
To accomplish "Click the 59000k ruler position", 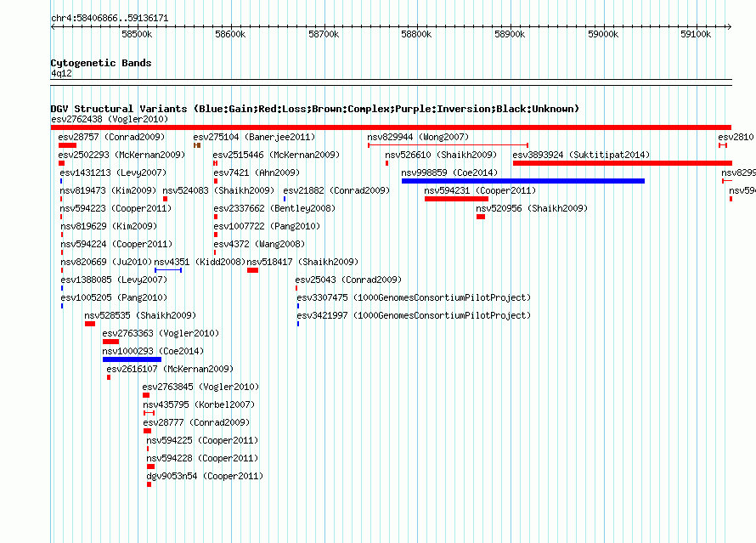I will coord(603,34).
